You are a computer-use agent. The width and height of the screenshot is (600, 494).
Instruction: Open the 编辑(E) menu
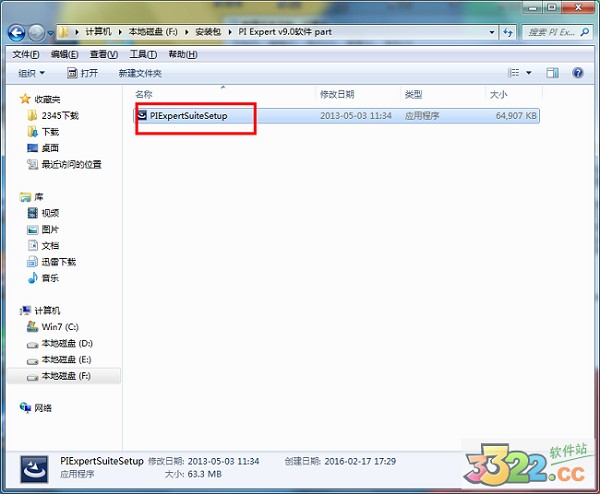tap(64, 54)
